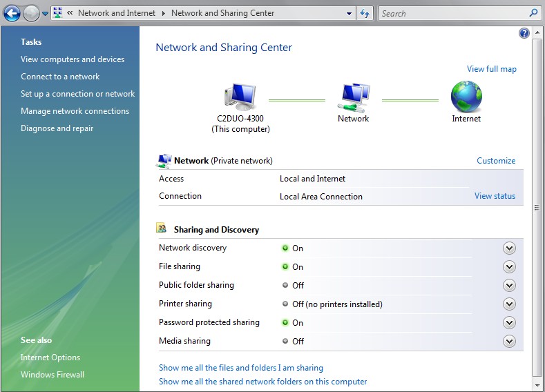Open address bar history dropdown
The height and width of the screenshot is (392, 545).
tap(349, 14)
